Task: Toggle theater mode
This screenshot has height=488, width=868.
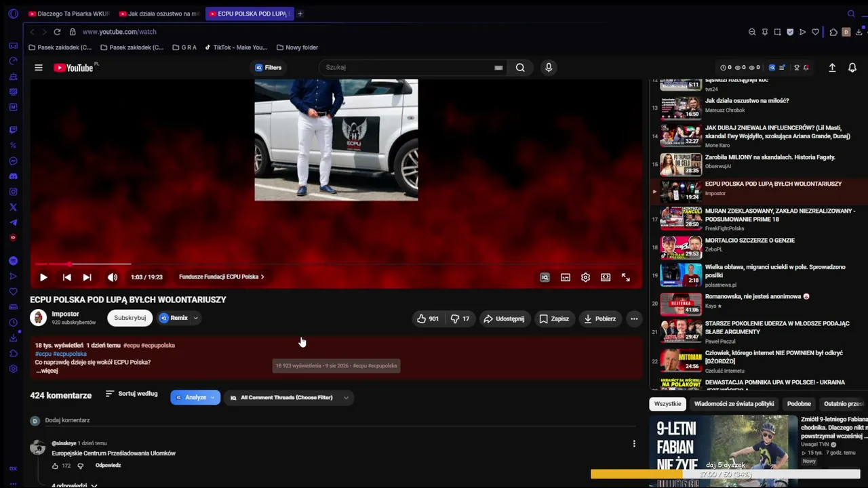Action: [x=606, y=277]
